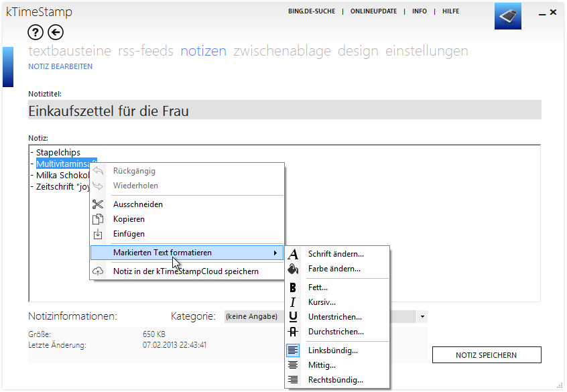The height and width of the screenshot is (392, 567).
Task: Click the back arrow circle icon
Action: click(56, 33)
